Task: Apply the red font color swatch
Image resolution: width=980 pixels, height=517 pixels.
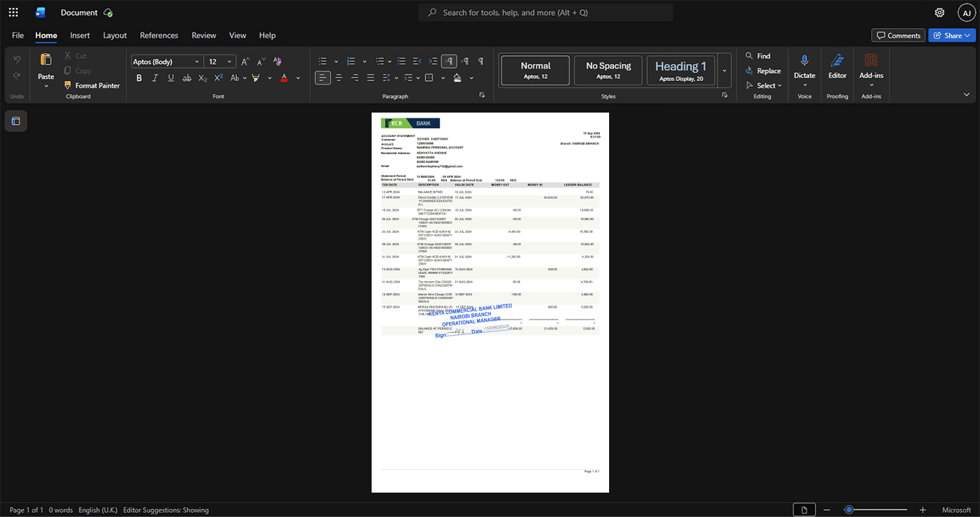Action: click(x=284, y=78)
